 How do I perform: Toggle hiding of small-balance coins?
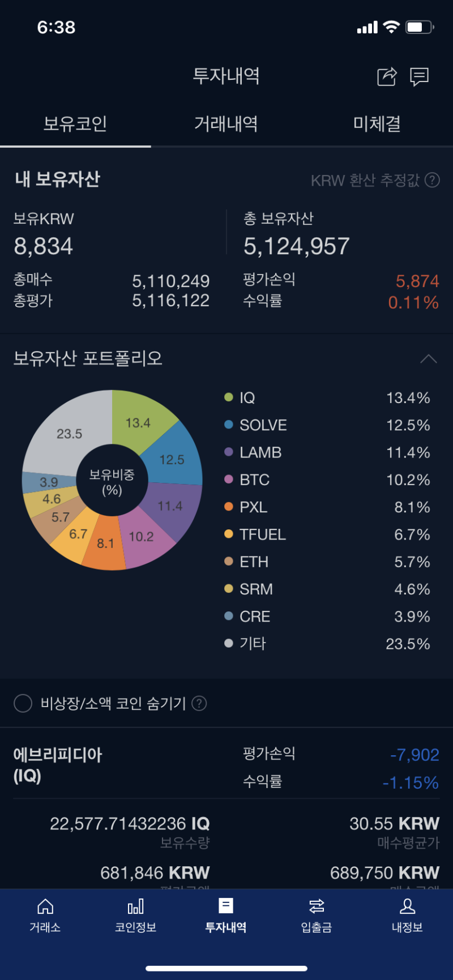click(23, 703)
